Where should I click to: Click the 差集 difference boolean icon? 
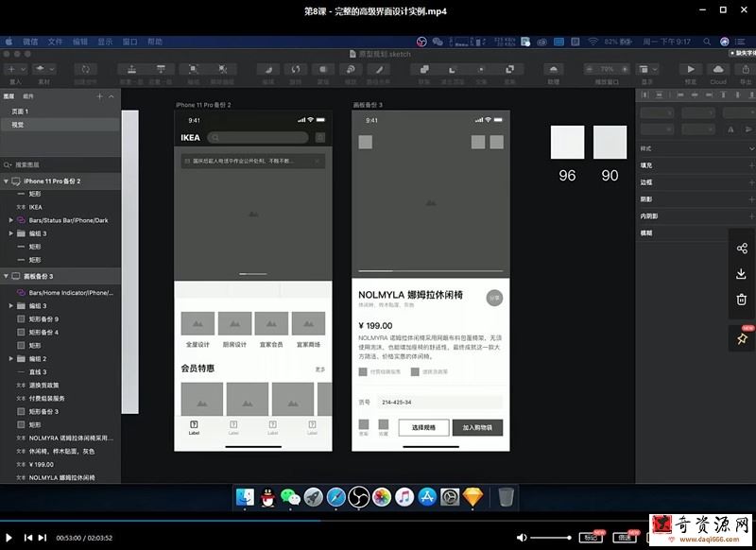pyautogui.click(x=509, y=69)
